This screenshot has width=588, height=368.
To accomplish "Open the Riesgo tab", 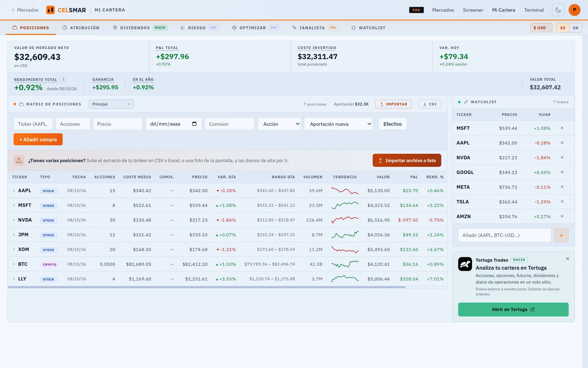I will pos(200,28).
